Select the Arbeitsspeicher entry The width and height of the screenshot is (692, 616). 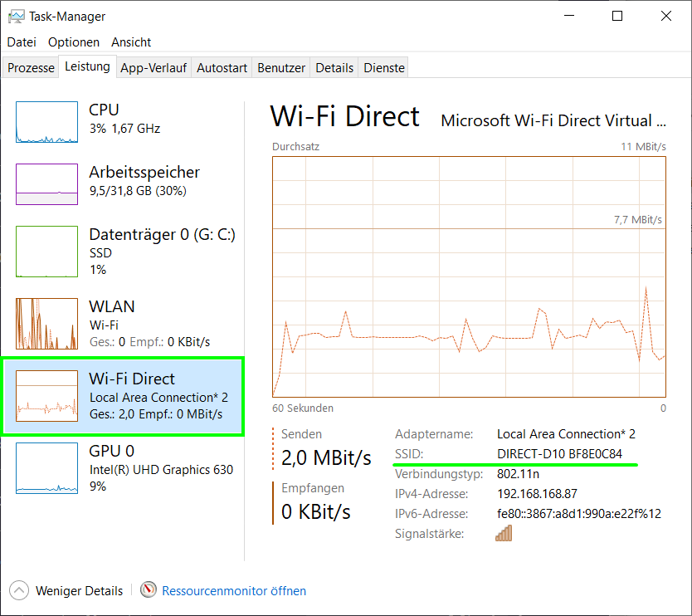point(123,183)
